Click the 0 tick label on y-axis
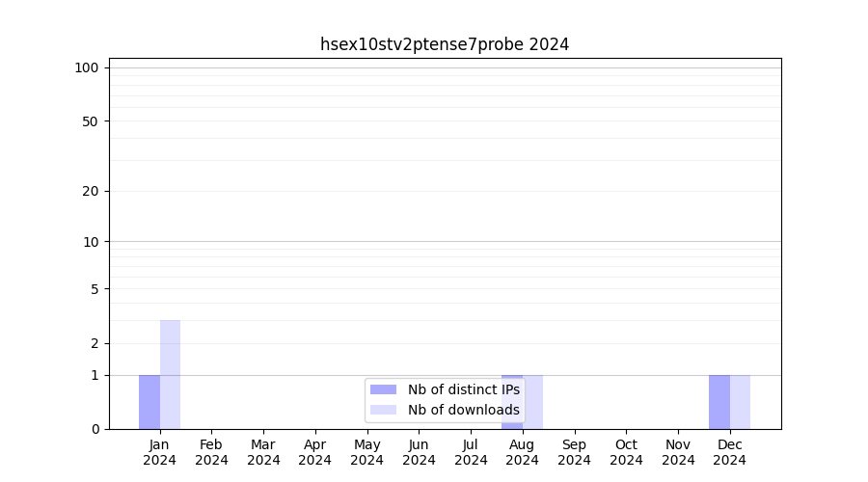Viewport: 868px width, 482px height. 95,429
